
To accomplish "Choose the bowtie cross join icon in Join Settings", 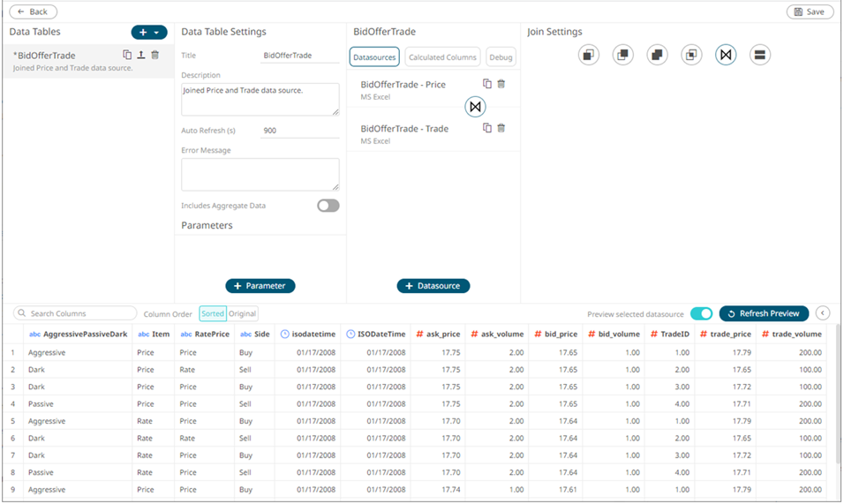I will click(x=726, y=55).
